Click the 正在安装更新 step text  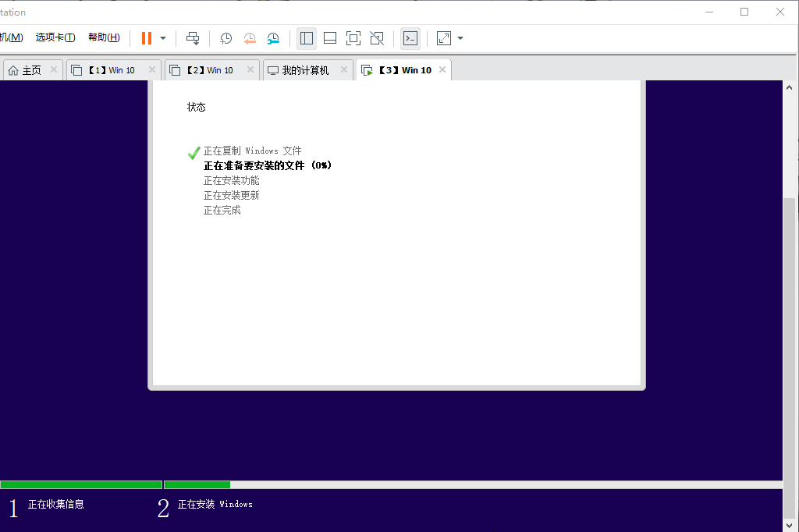coord(231,195)
